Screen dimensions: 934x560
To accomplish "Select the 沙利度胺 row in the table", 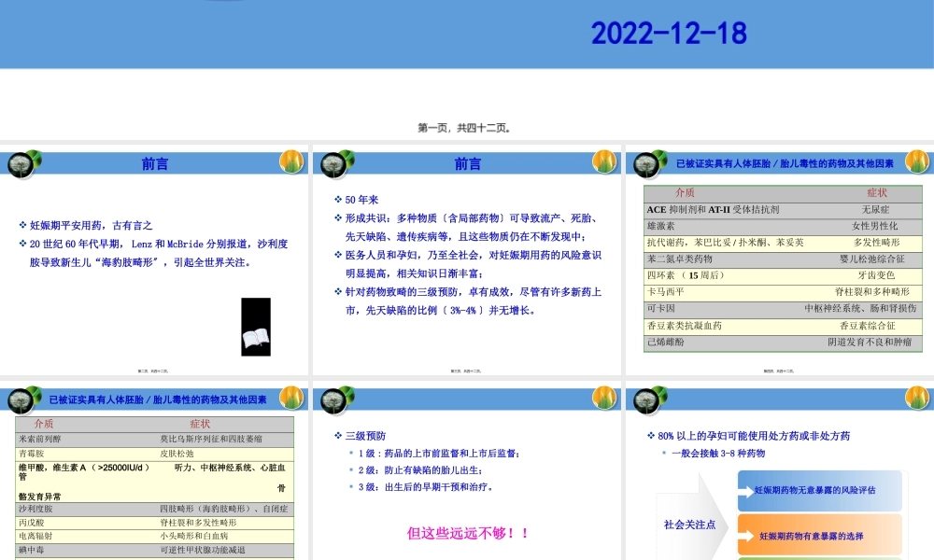I will point(155,510).
